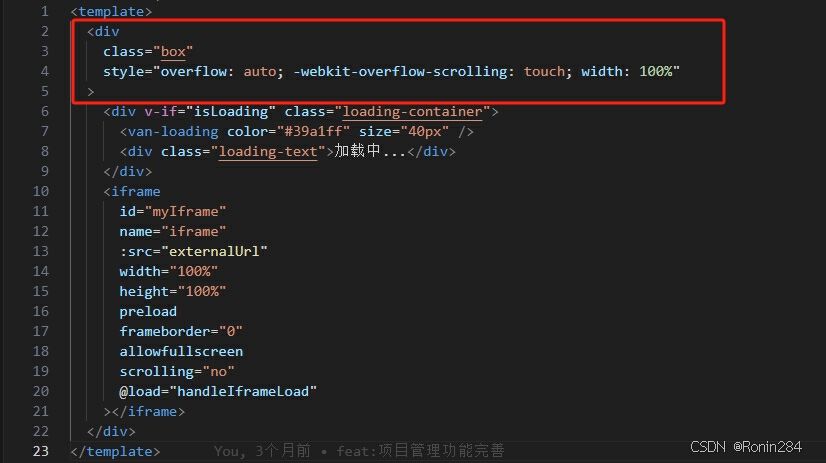The height and width of the screenshot is (463, 826).
Task: Click the 'width: 100%' style value
Action: [x=626, y=71]
